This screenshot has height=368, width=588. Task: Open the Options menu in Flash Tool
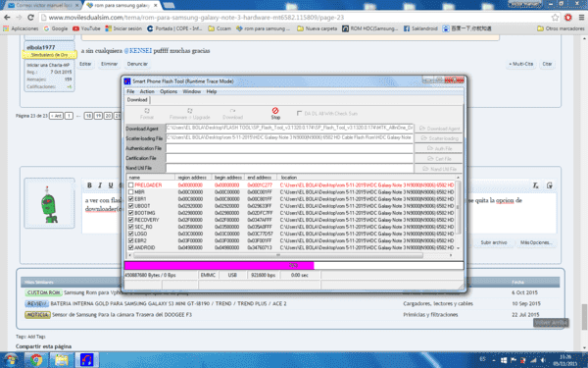pyautogui.click(x=169, y=91)
